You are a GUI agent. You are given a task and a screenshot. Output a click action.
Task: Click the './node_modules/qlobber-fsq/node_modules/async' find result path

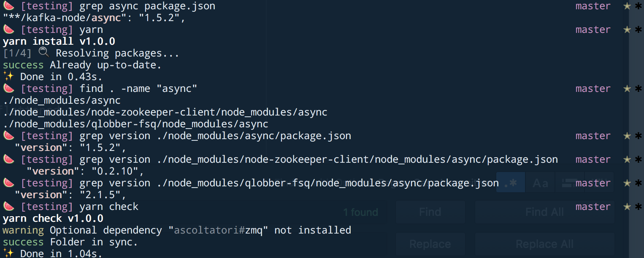135,124
